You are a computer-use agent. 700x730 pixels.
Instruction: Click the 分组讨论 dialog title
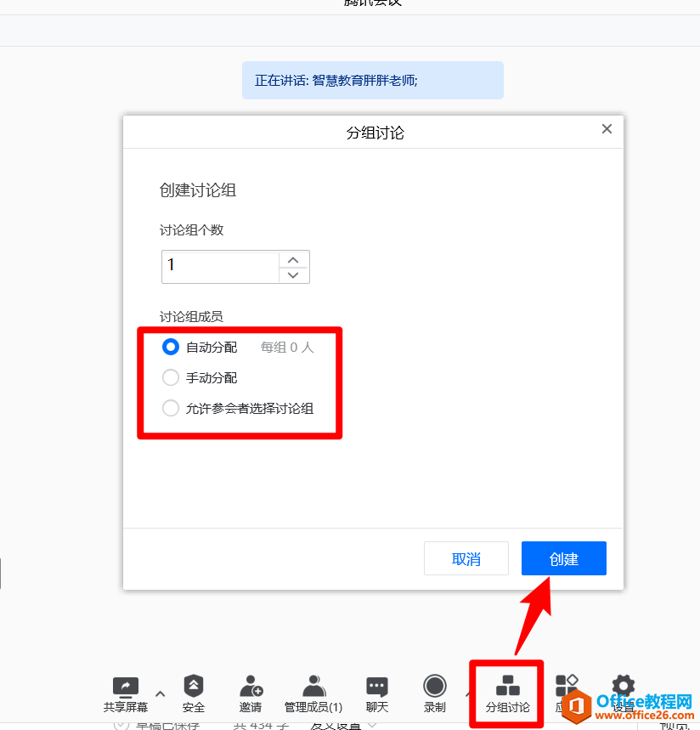coord(375,133)
